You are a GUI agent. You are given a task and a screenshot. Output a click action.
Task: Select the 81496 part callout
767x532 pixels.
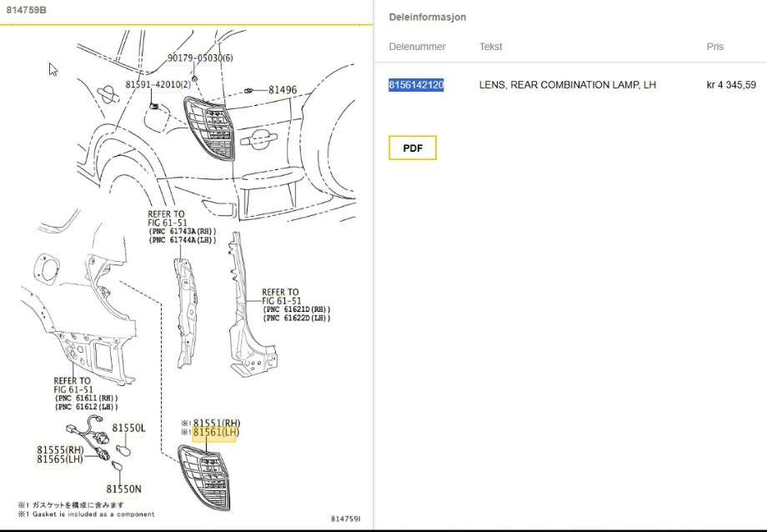283,89
